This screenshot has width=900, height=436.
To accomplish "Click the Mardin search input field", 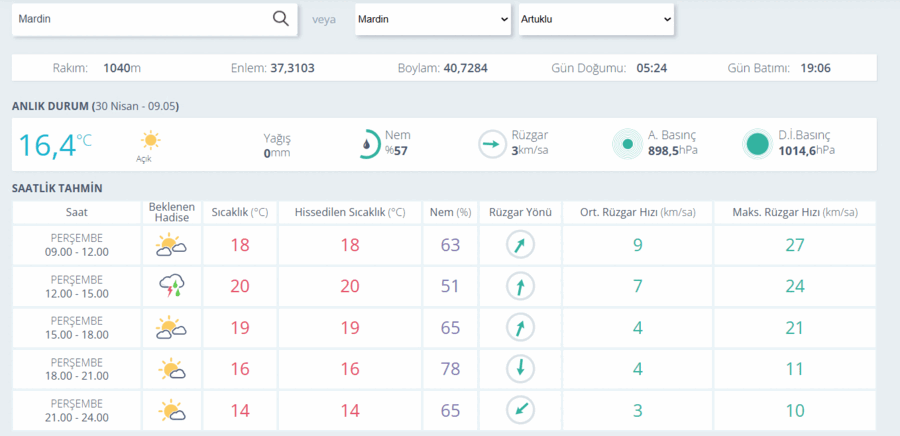I will pyautogui.click(x=141, y=19).
